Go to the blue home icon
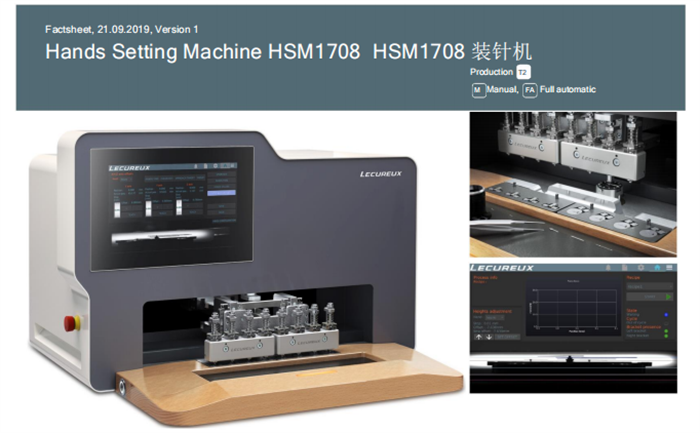 (x=657, y=267)
